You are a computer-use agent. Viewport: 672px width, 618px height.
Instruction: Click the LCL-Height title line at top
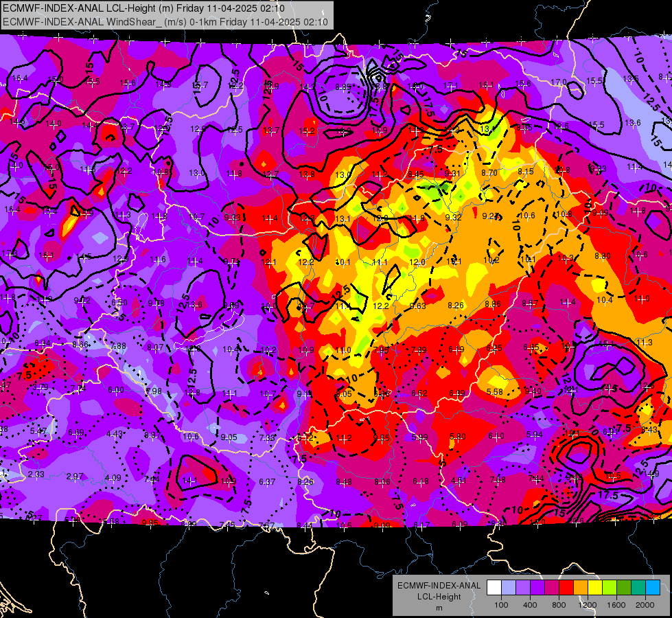click(x=143, y=8)
